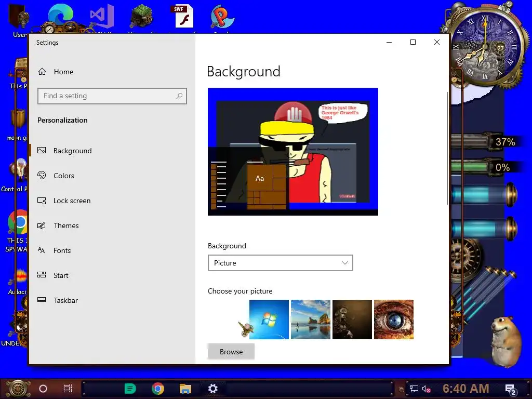Select the steampunk eye wallpaper thumbnail
The width and height of the screenshot is (532, 399).
tap(394, 320)
